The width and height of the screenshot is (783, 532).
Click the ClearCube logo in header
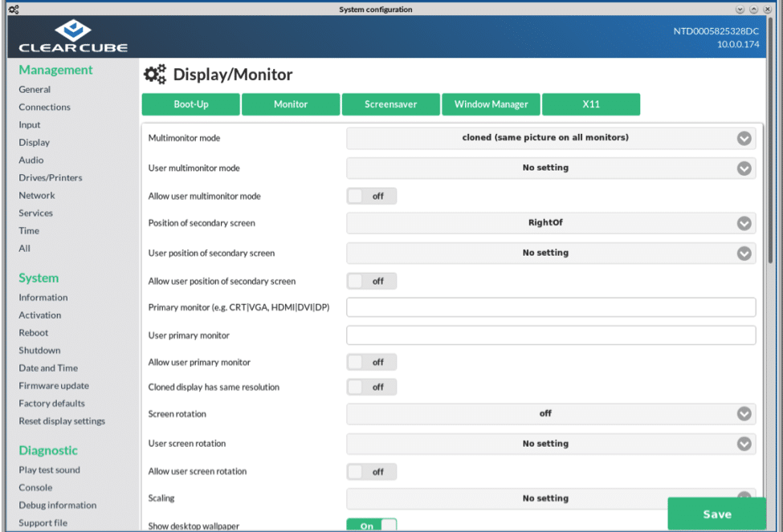click(73, 36)
